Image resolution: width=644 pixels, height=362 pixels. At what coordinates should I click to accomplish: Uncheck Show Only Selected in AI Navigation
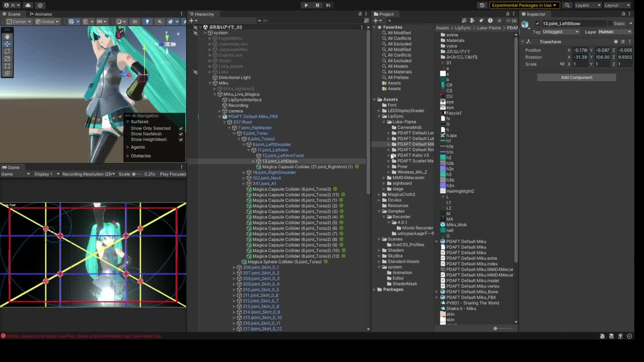[x=181, y=128]
